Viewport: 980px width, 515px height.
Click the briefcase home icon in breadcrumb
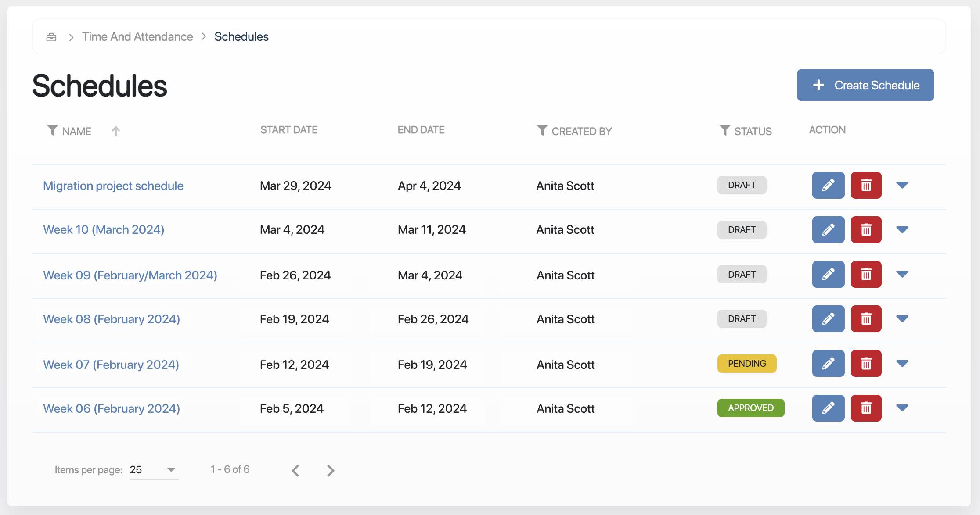click(51, 37)
